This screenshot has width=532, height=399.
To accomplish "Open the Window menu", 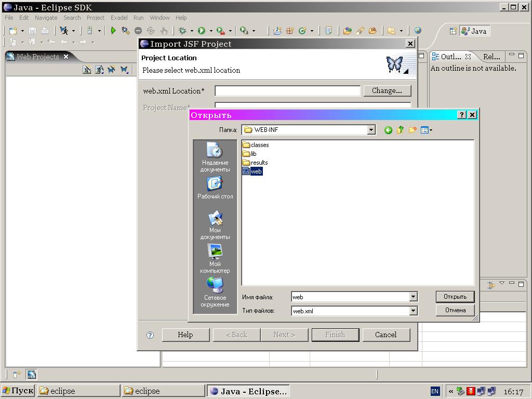I will click(159, 18).
